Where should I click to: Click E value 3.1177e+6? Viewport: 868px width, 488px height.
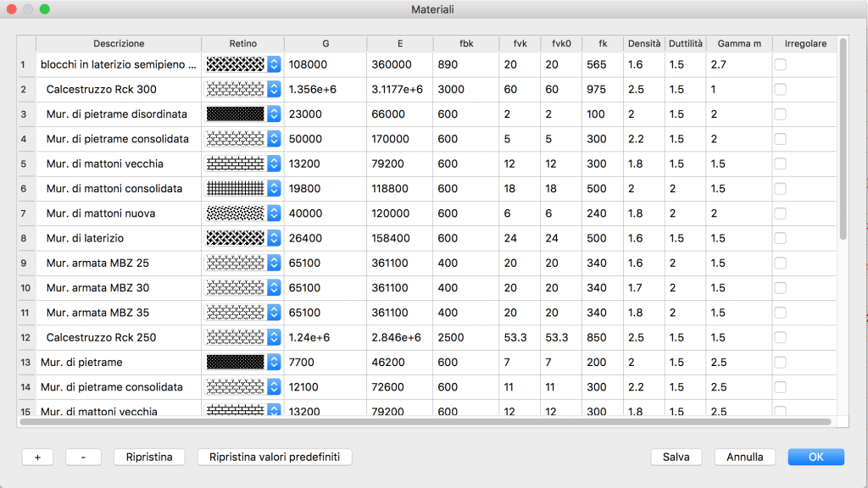[x=397, y=89]
